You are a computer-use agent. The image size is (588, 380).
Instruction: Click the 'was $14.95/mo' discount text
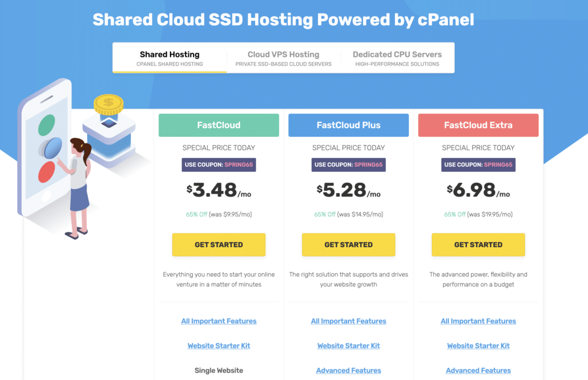pos(360,214)
